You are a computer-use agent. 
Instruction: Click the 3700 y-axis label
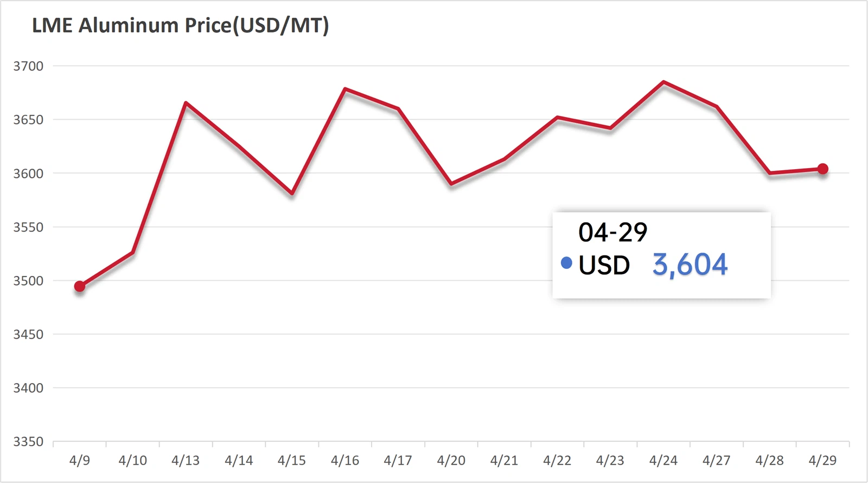(x=28, y=66)
